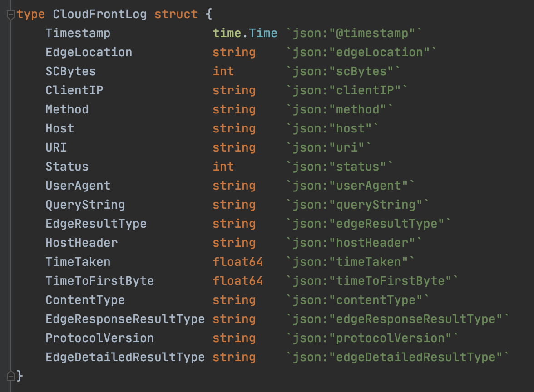
Task: Click the ProtocolVersion field name
Action: tap(100, 338)
